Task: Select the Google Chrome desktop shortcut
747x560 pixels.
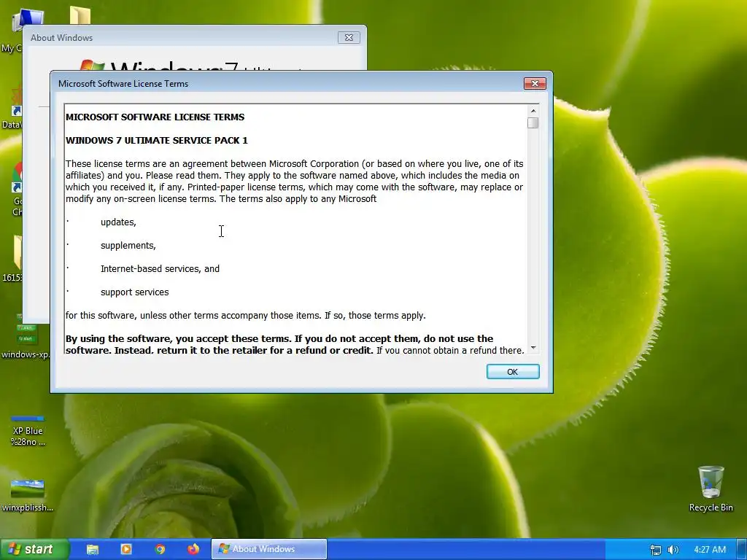Action: click(x=16, y=190)
